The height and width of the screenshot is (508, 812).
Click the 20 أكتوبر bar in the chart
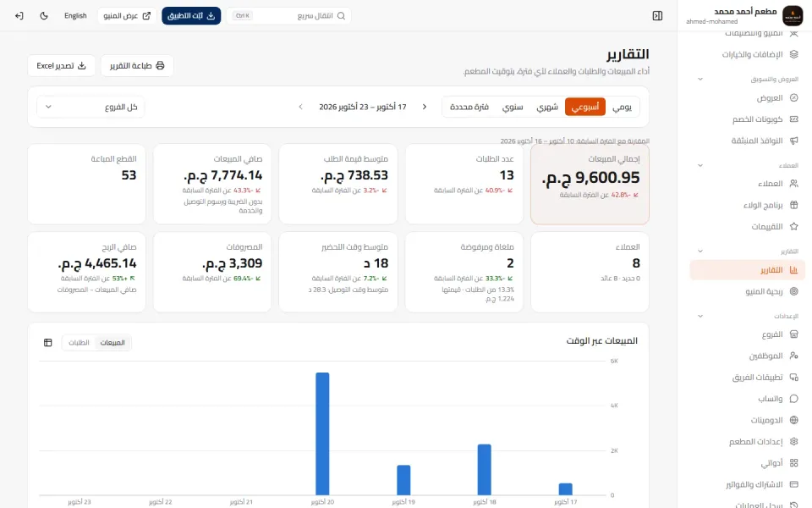pos(322,433)
